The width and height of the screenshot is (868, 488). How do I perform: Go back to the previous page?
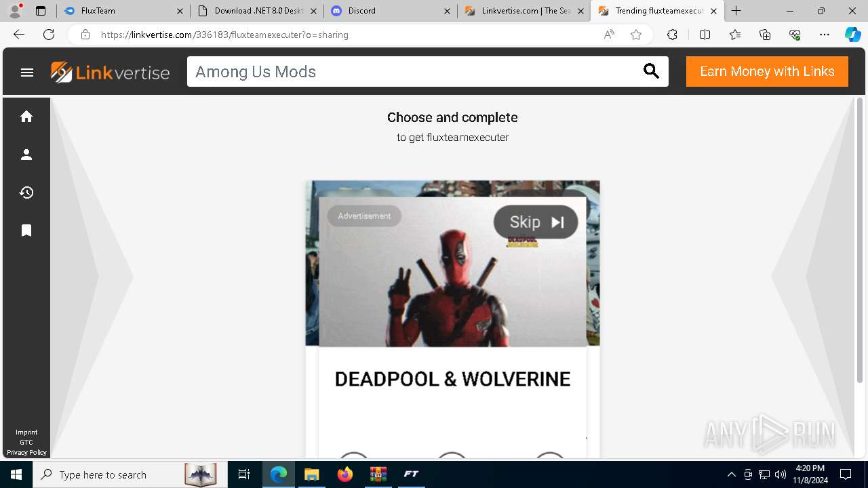pyautogui.click(x=19, y=35)
